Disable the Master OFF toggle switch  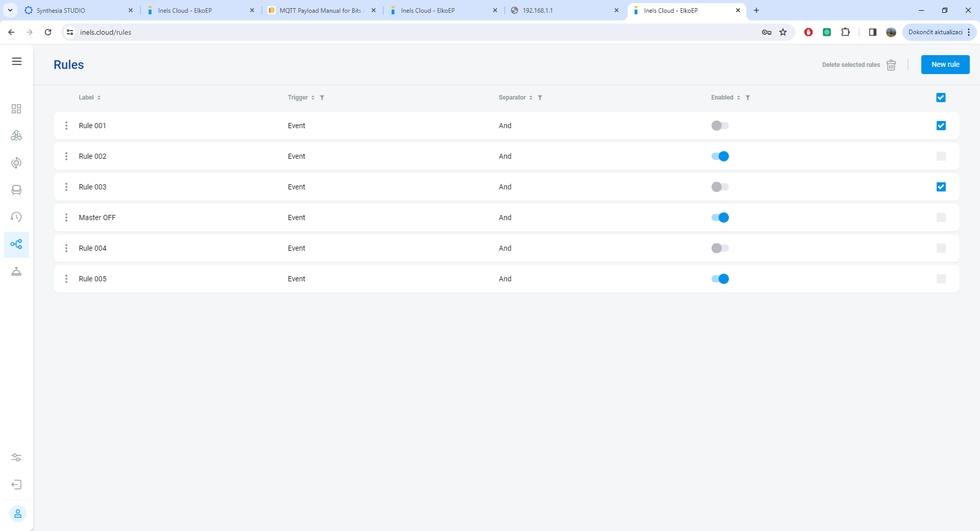(x=720, y=218)
